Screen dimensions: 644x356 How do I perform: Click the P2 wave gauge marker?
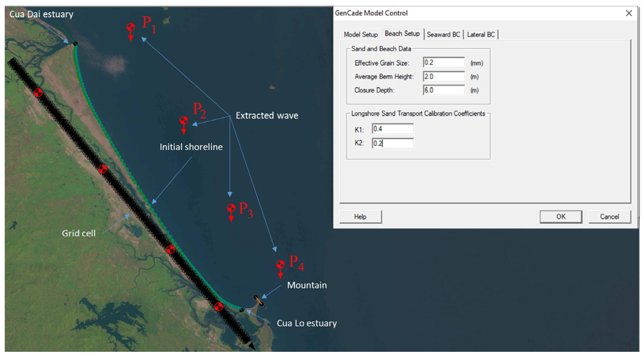(x=184, y=121)
